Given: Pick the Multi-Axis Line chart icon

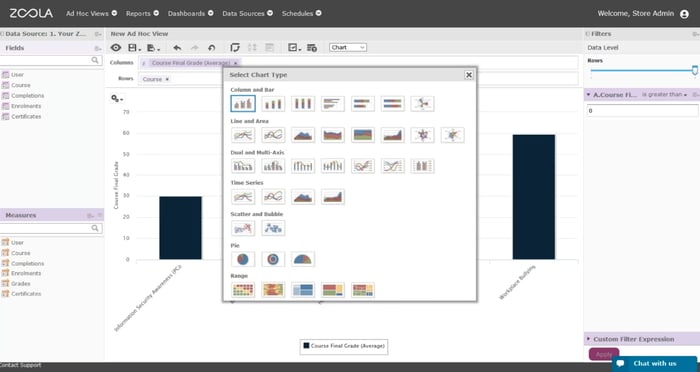Looking at the screenshot, I should pos(362,166).
